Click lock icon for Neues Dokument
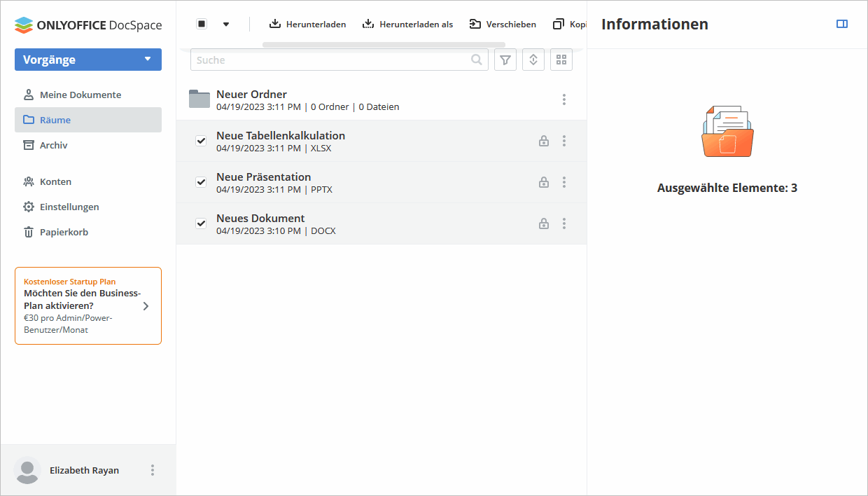This screenshot has height=496, width=868. tap(543, 223)
